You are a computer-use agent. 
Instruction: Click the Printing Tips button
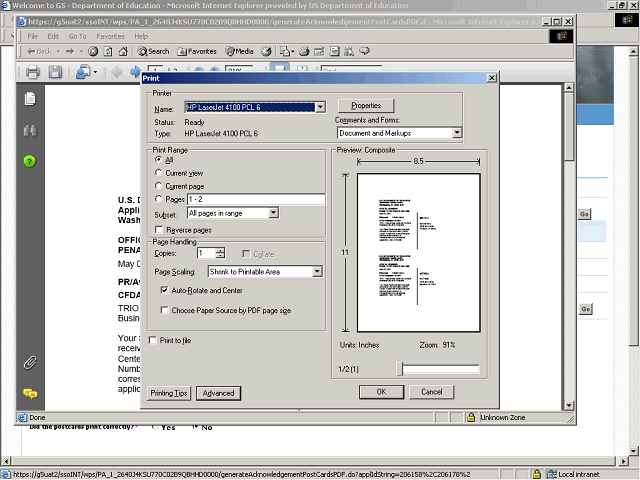169,393
